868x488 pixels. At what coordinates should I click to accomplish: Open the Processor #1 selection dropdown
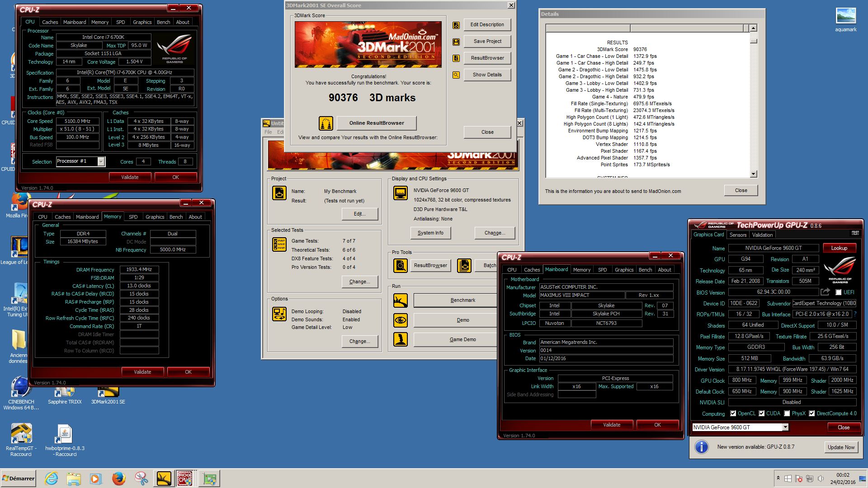(101, 161)
